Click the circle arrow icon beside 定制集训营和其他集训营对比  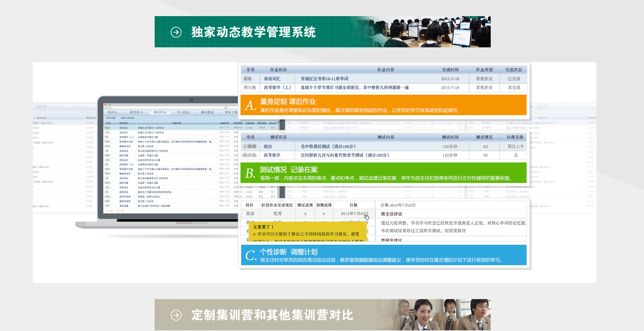tap(176, 315)
